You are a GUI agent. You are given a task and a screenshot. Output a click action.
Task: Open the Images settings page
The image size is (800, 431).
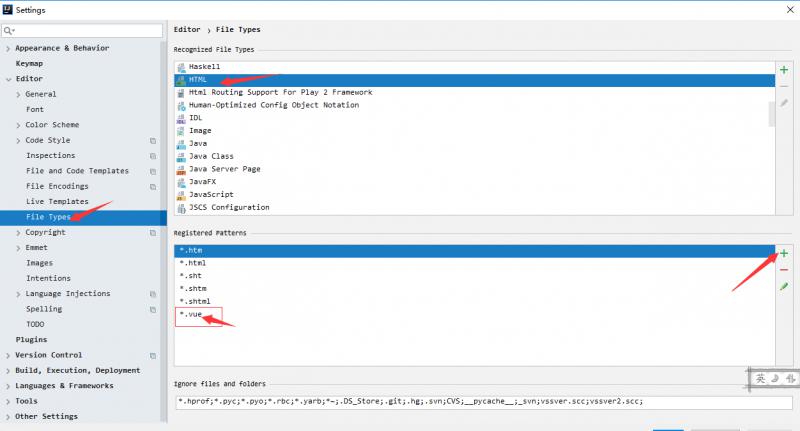39,263
